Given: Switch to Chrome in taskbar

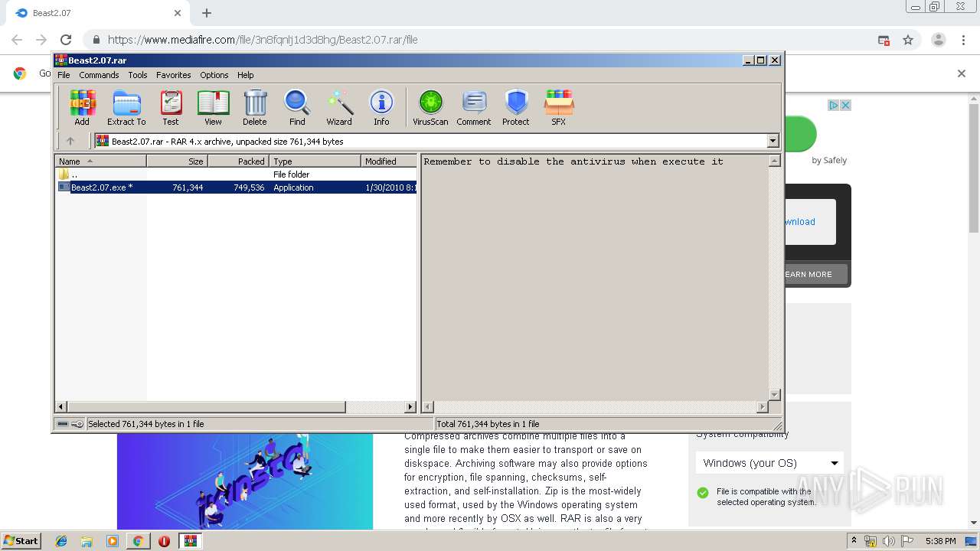Looking at the screenshot, I should click(138, 541).
